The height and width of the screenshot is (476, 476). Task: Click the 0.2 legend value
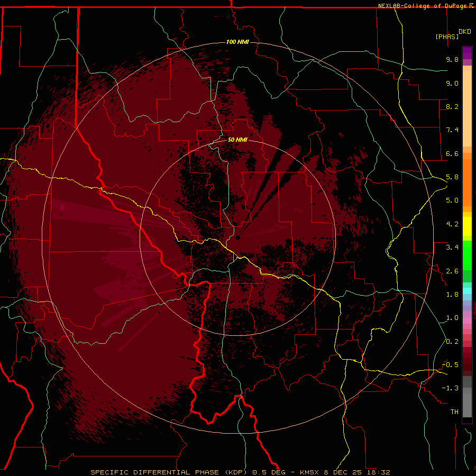(x=452, y=342)
